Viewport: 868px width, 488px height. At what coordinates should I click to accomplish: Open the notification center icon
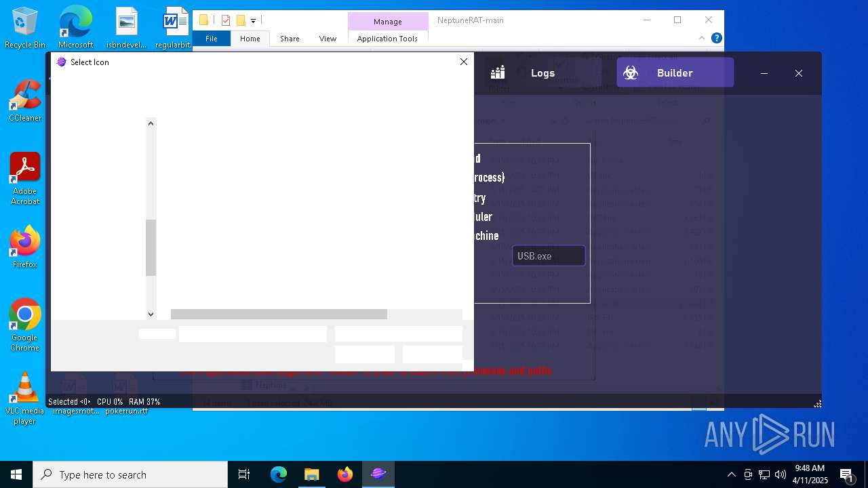click(x=847, y=474)
